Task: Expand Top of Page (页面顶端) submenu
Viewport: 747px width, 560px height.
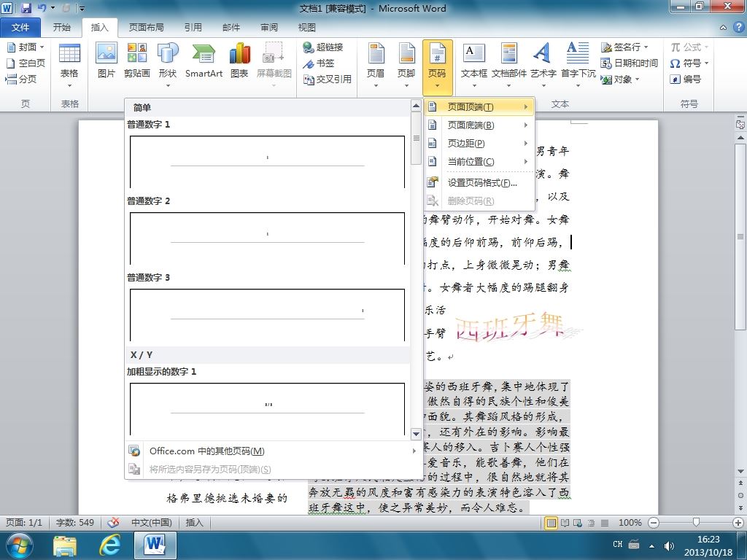Action: pos(479,106)
